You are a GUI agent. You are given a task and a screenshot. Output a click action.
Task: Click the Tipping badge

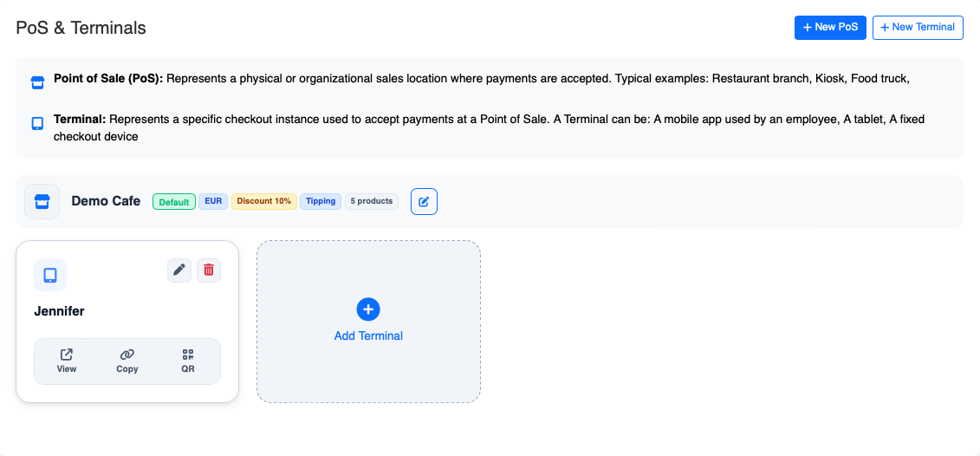pyautogui.click(x=321, y=201)
